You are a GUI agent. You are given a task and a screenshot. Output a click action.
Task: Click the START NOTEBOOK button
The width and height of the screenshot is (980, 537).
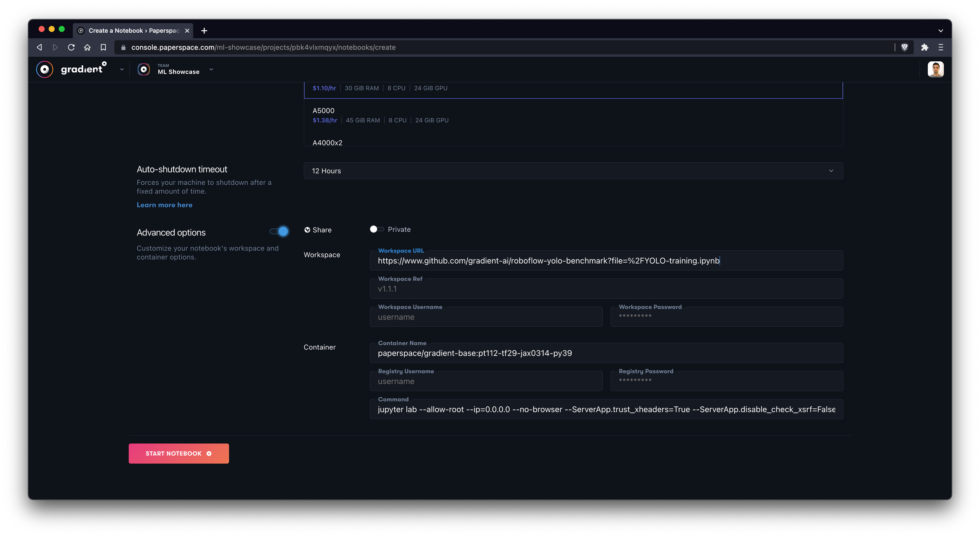(178, 454)
